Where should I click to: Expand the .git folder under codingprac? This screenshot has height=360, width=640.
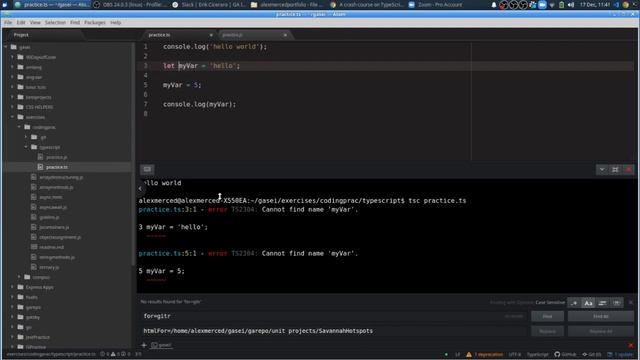(26, 137)
